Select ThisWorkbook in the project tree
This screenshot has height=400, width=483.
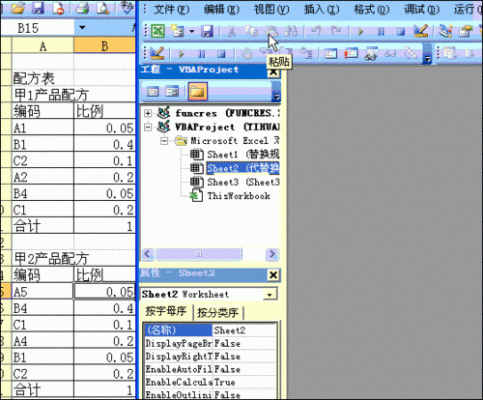[x=230, y=196]
